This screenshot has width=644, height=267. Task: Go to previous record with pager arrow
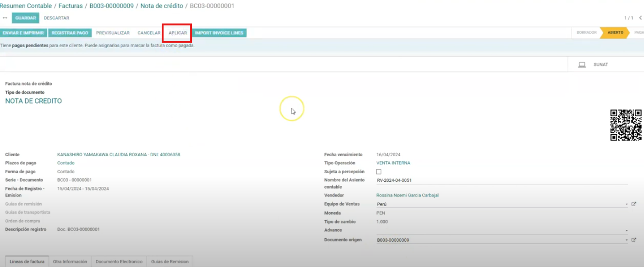pyautogui.click(x=640, y=18)
